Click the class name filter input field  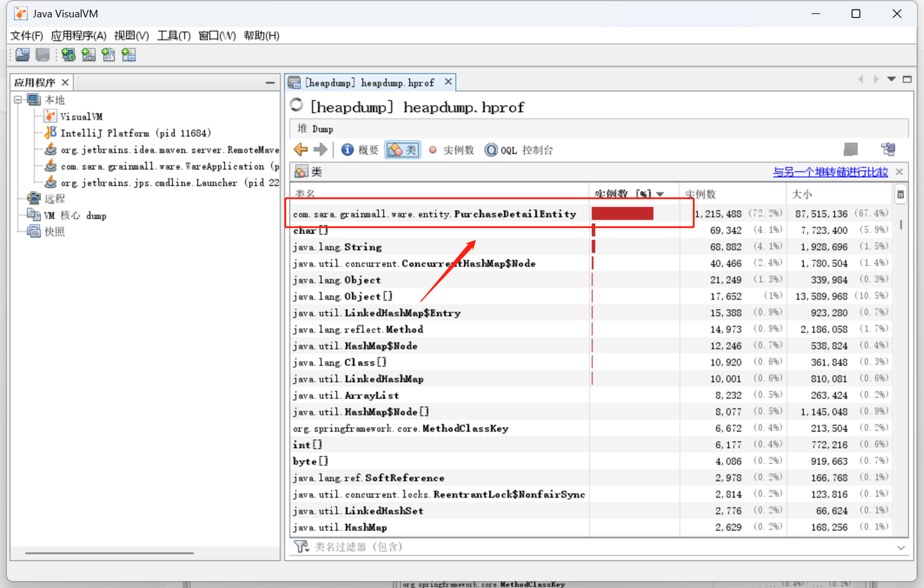pyautogui.click(x=603, y=547)
